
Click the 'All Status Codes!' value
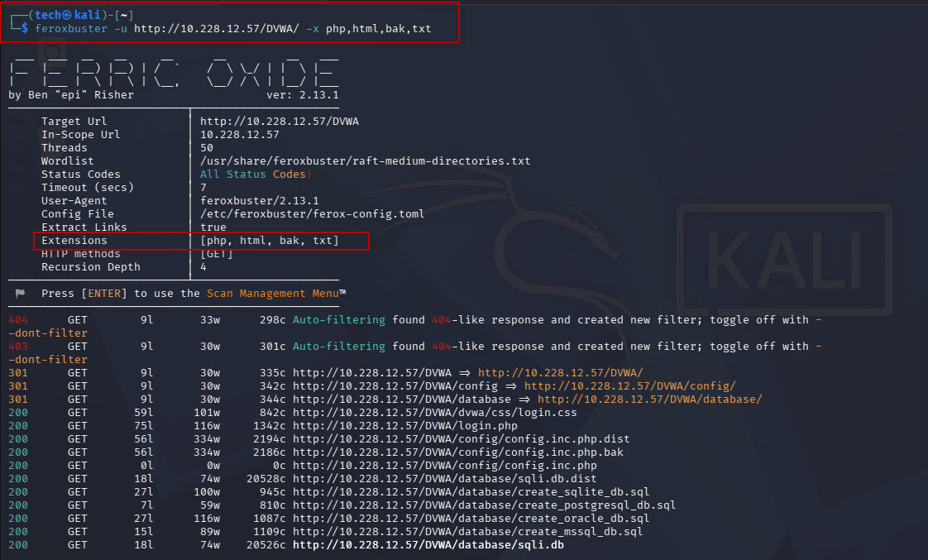[x=256, y=174]
